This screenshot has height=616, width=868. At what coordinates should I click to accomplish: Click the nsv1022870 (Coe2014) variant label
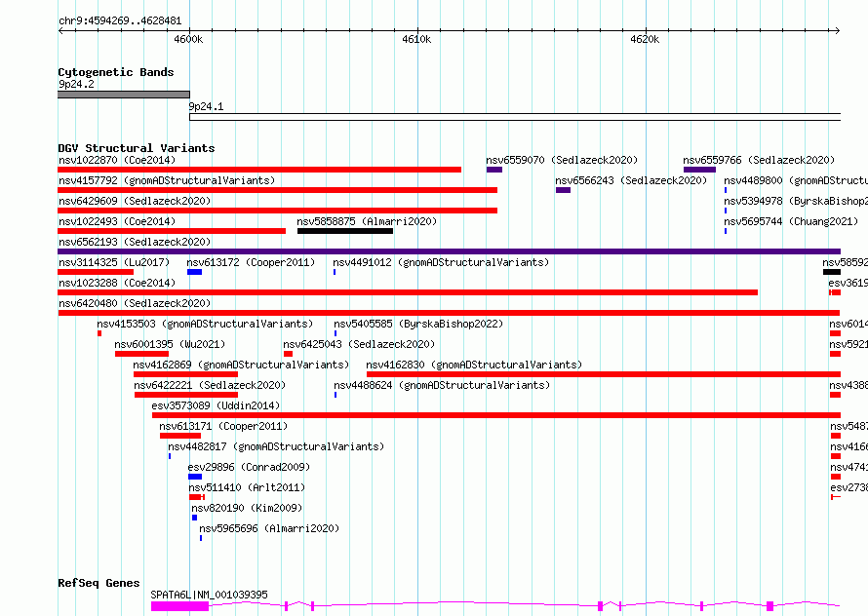click(x=117, y=160)
